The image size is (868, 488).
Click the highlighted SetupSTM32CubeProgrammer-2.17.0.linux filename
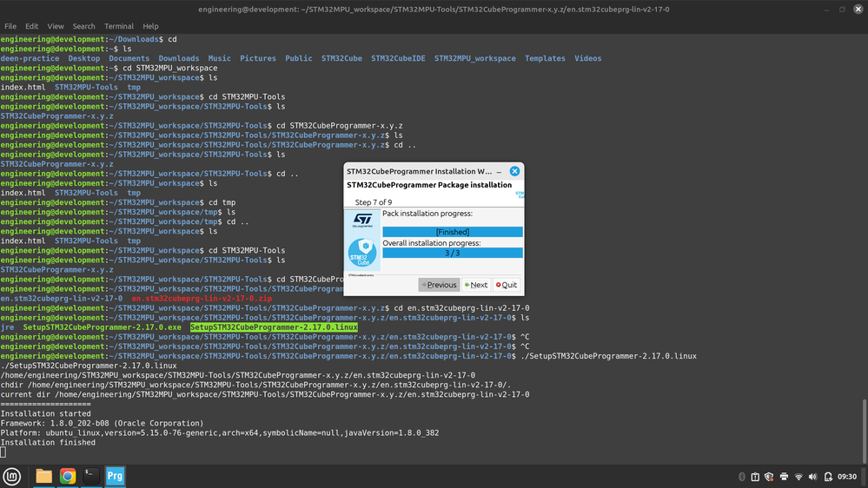coord(274,327)
